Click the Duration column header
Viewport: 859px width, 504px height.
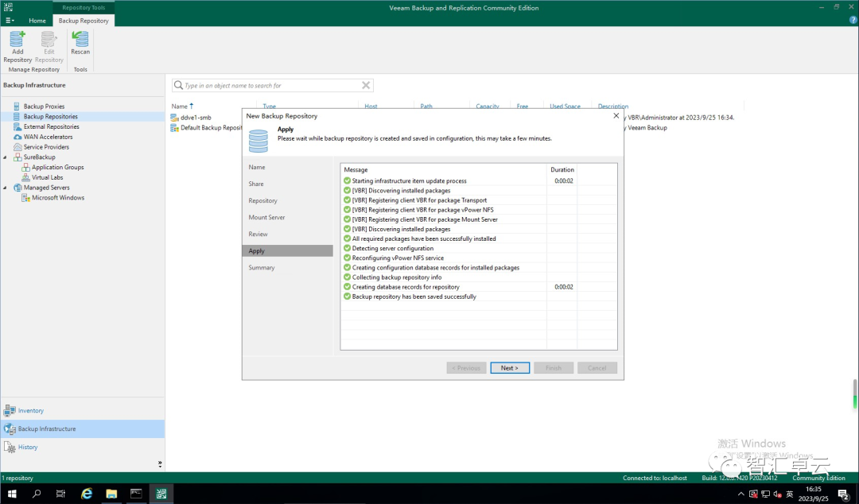[x=562, y=170]
